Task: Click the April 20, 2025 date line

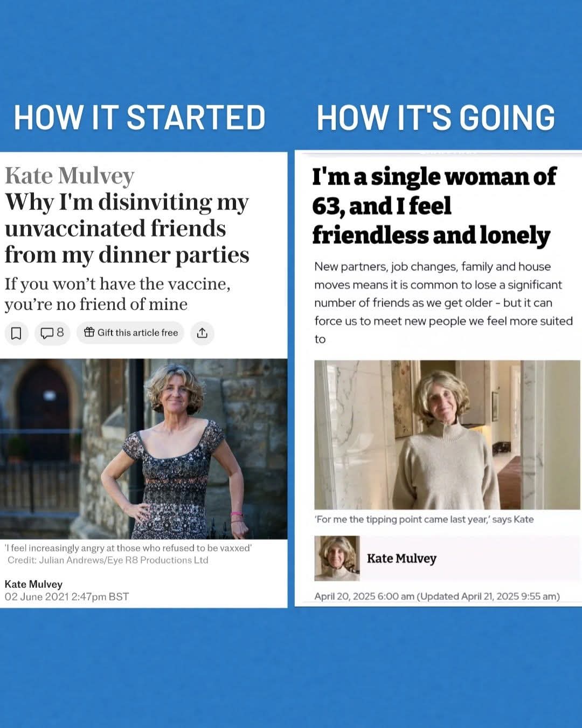Action: tap(437, 596)
